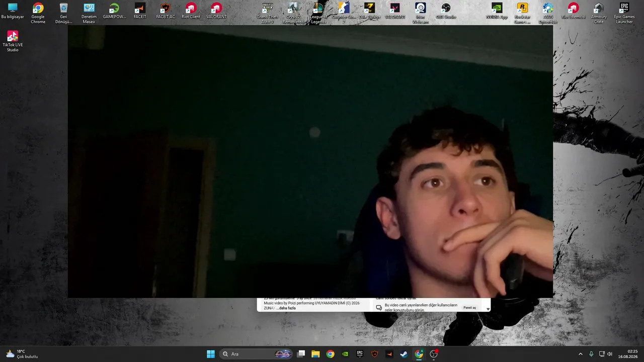Open the pinned Chrome icon on the taskbar
This screenshot has height=362, width=644.
330,354
